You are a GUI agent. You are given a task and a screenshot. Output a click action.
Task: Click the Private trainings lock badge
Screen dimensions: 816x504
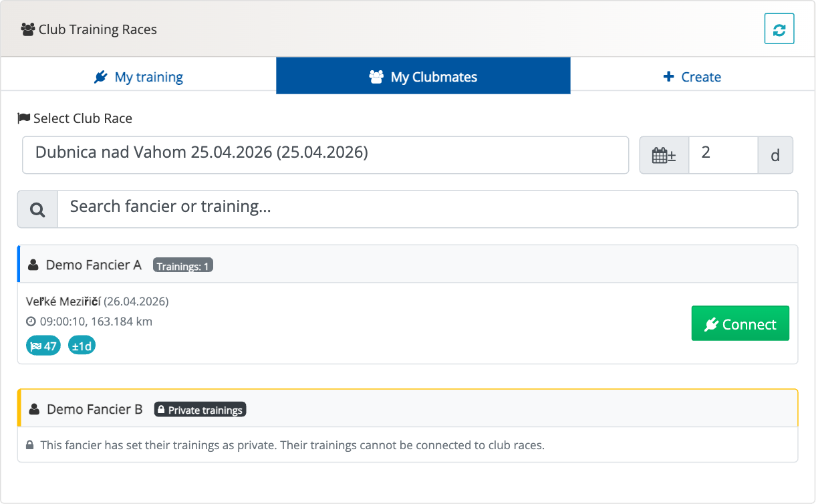click(200, 410)
